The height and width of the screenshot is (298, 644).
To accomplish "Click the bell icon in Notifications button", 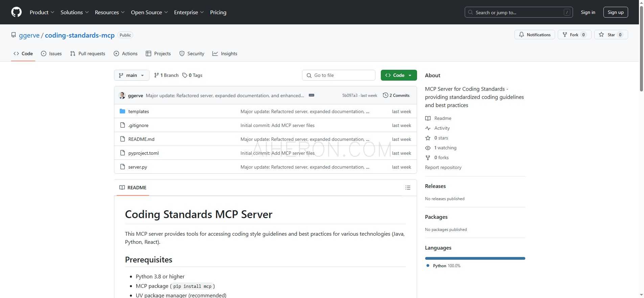I will coord(522,35).
